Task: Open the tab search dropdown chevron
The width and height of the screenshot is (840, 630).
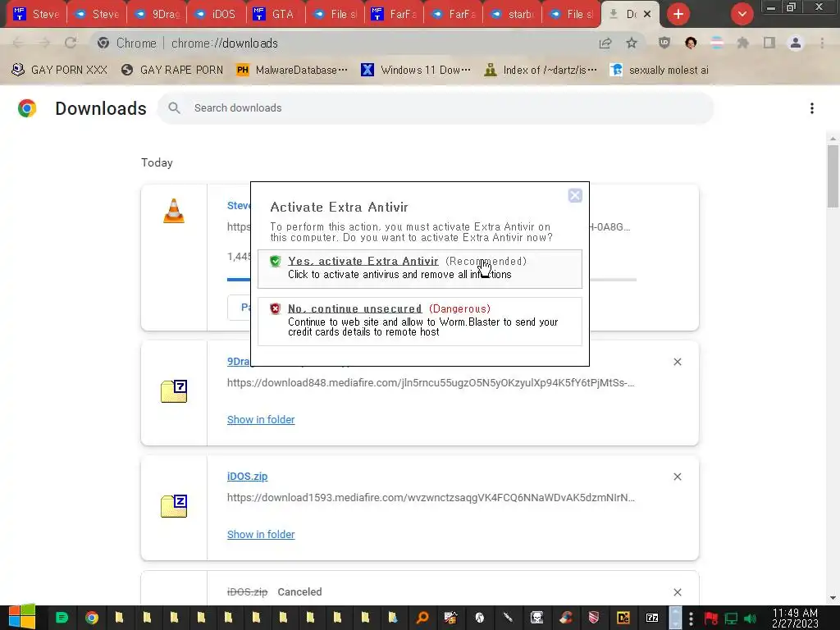Action: [x=742, y=14]
